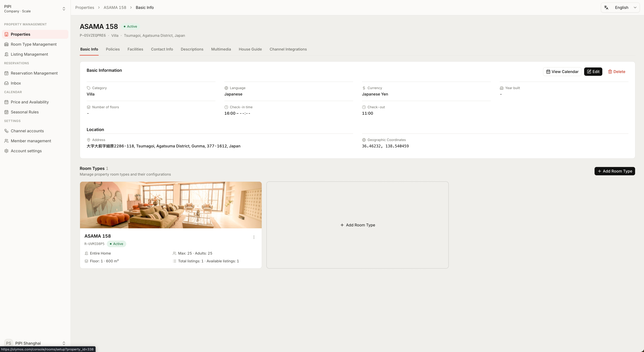Open Channel accounts settings
Screen dimensions: 644x352
[x=35, y=131]
